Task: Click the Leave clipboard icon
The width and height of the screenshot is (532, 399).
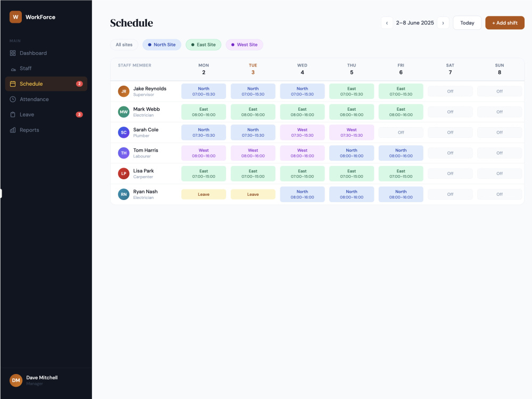Action: 13,115
